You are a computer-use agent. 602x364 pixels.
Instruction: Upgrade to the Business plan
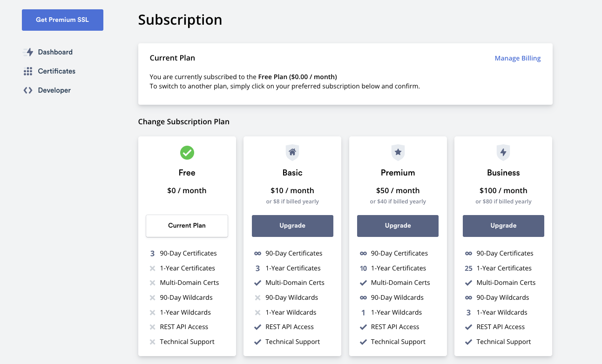(503, 226)
